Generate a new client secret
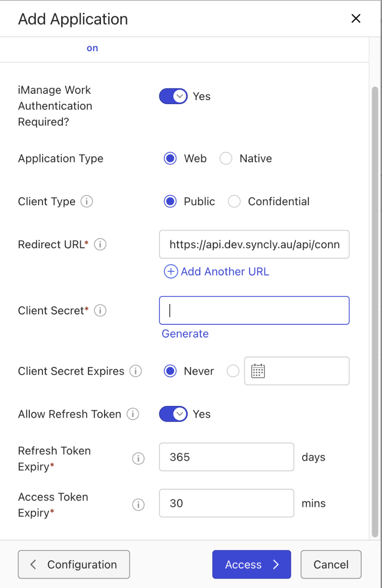Screen dimensions: 382x588 [x=185, y=333]
